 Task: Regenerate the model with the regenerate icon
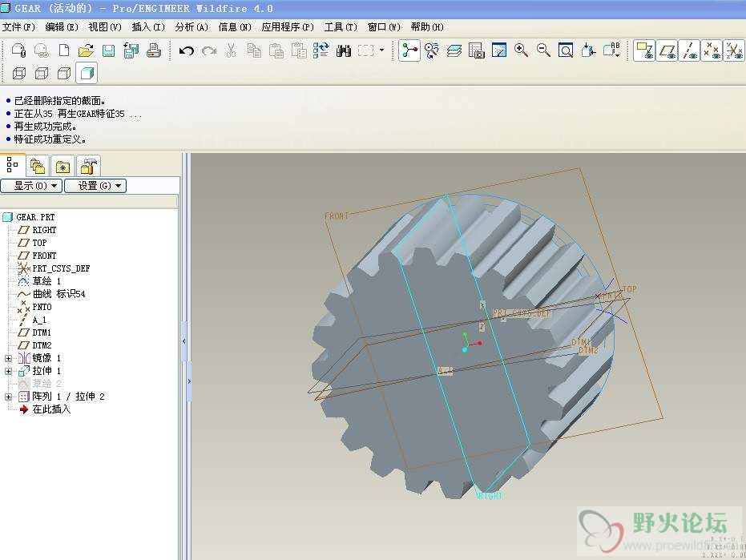click(321, 50)
